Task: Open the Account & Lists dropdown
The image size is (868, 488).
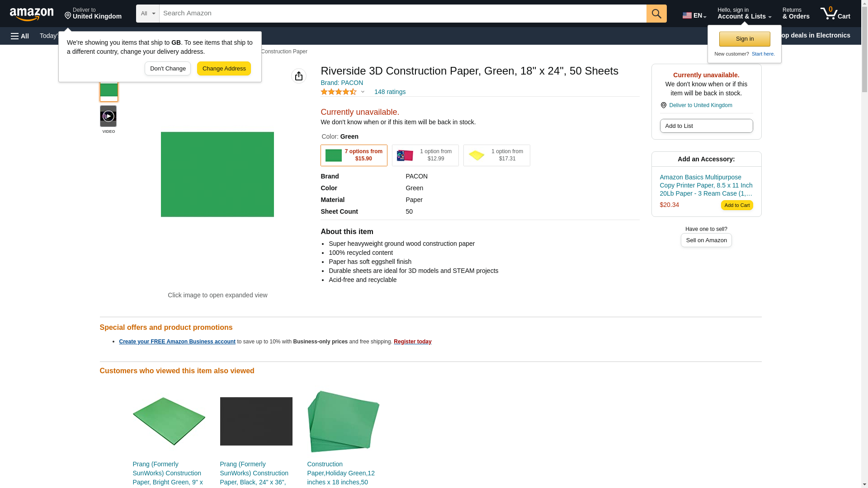Action: [x=744, y=14]
